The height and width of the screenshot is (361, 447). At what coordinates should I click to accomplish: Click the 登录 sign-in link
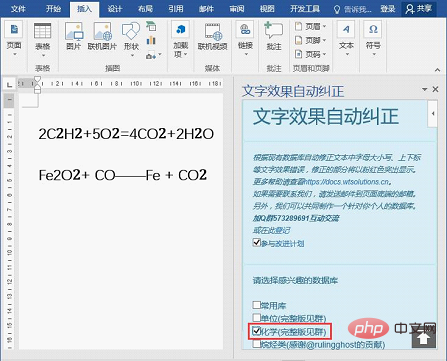[x=388, y=9]
